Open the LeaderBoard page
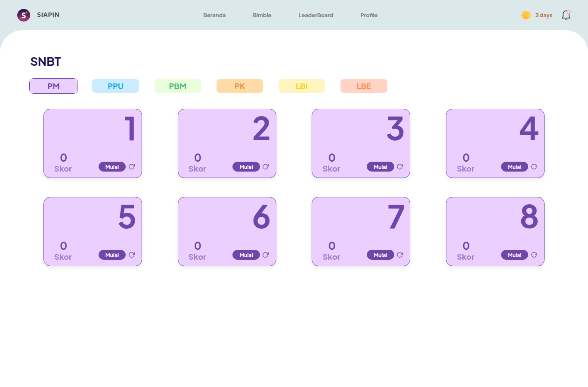This screenshot has width=588, height=387. (x=316, y=15)
